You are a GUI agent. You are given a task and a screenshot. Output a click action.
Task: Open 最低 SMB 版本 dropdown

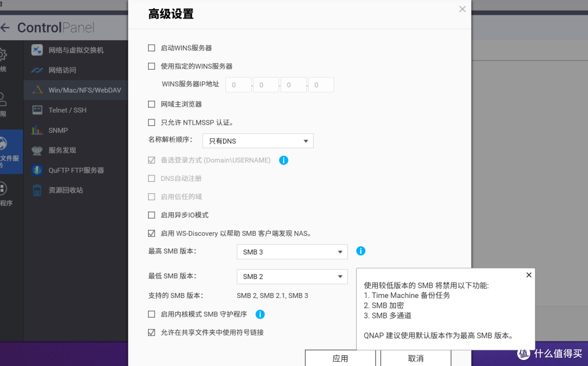click(x=292, y=277)
